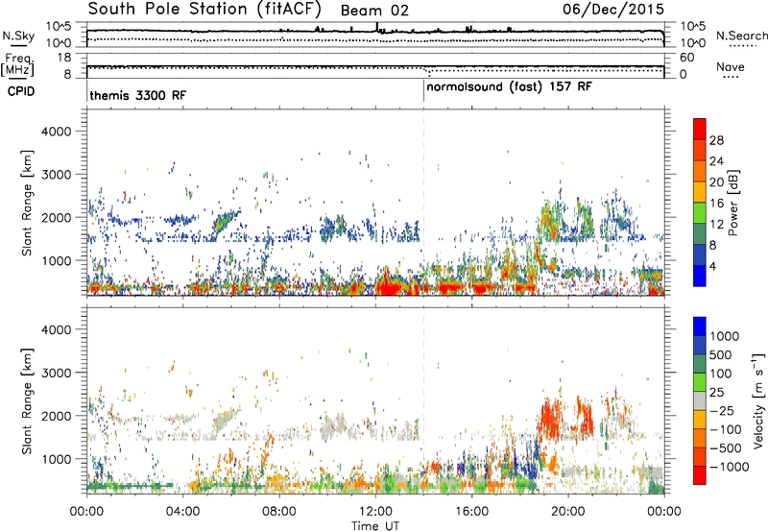
Task: Select the 'Freq. [MHz]' axis label
Action: click(x=17, y=65)
